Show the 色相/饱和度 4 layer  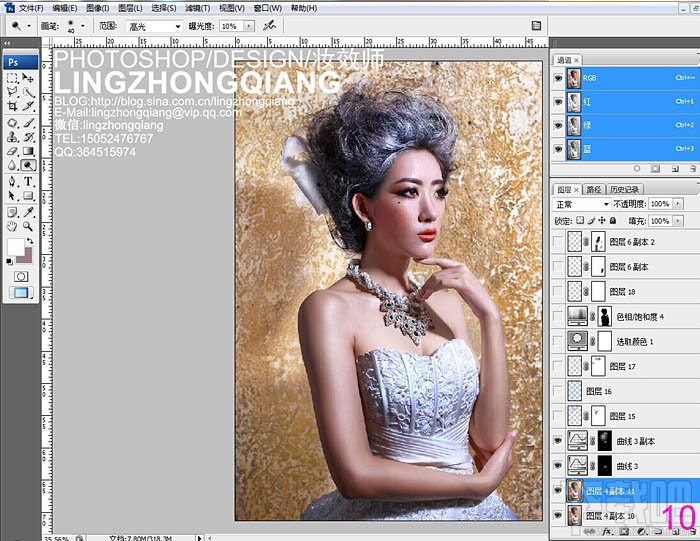click(x=558, y=316)
